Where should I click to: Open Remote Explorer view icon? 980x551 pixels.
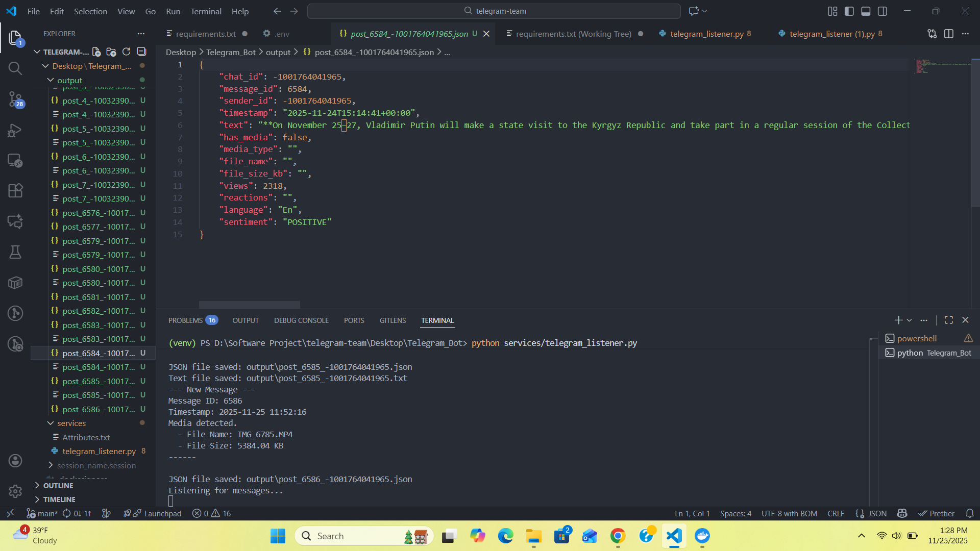(x=15, y=161)
